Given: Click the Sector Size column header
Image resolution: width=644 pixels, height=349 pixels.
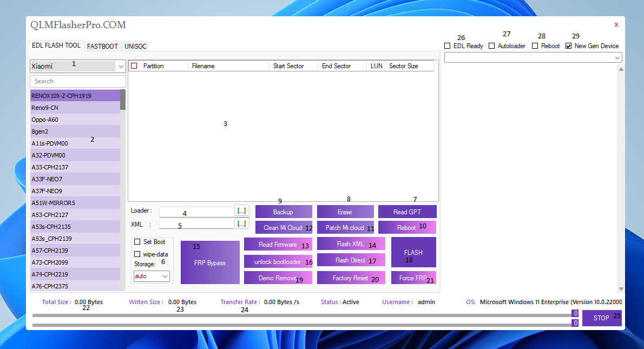Looking at the screenshot, I should pyautogui.click(x=409, y=65).
